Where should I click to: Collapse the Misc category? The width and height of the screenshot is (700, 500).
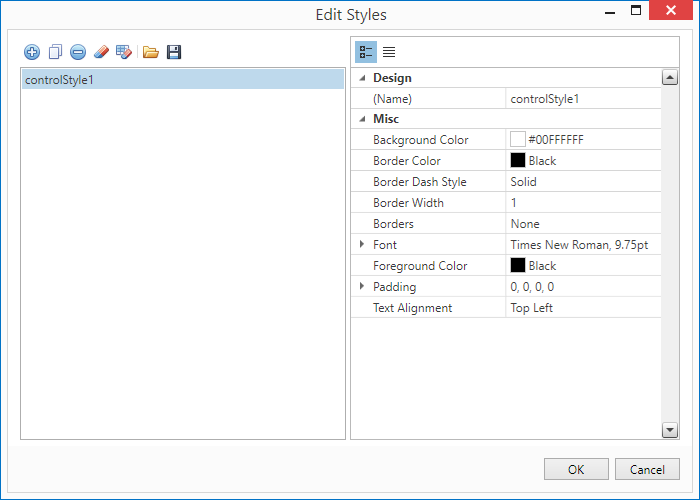click(362, 119)
